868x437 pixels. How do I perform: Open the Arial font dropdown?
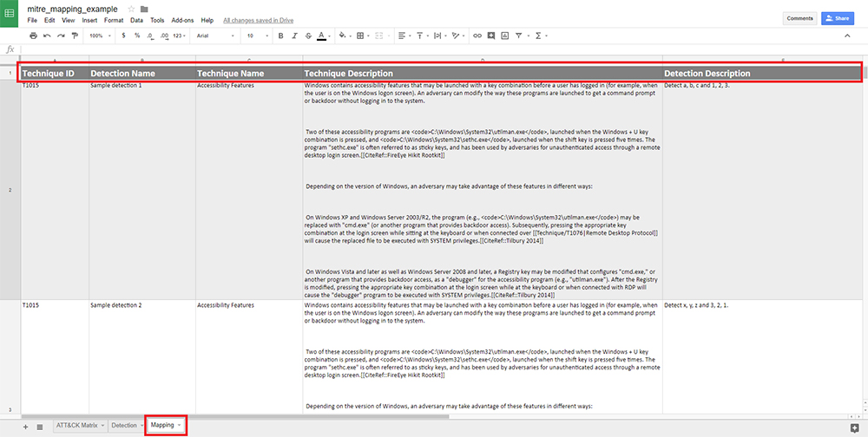click(217, 36)
